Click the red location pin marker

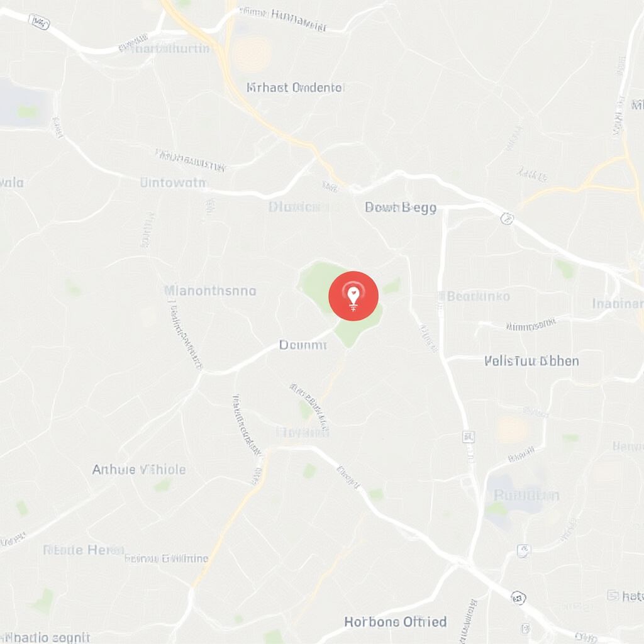[x=353, y=296]
